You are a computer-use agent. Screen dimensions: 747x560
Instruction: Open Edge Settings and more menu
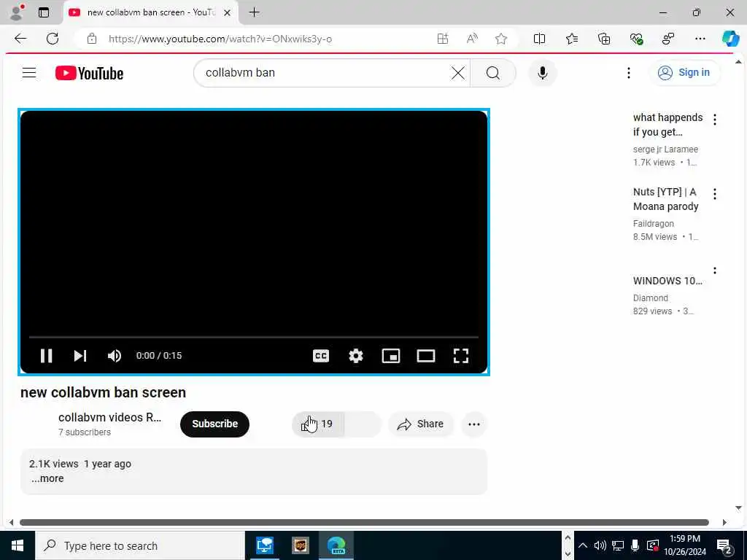[700, 39]
